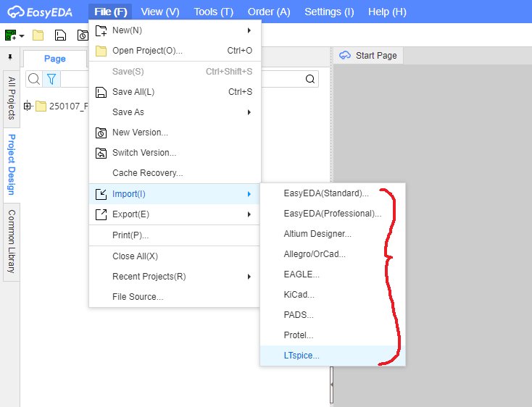Click the search magnifier icon in panel

[34, 79]
